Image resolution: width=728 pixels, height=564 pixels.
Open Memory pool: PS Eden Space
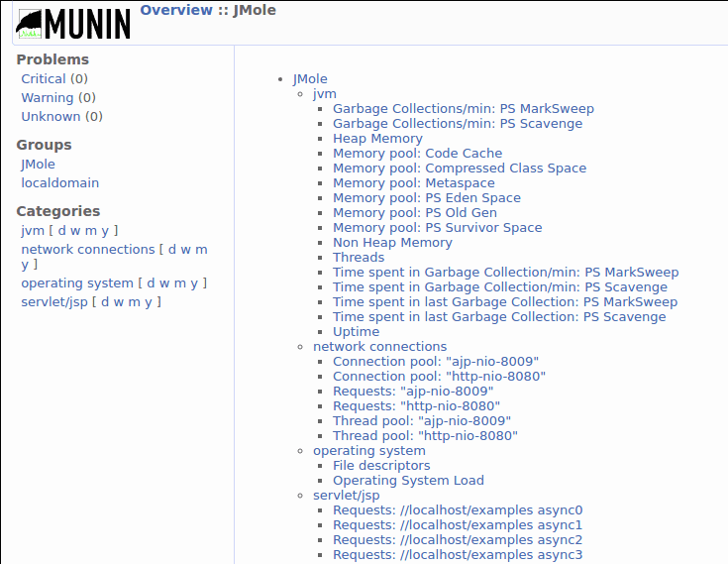coord(427,198)
